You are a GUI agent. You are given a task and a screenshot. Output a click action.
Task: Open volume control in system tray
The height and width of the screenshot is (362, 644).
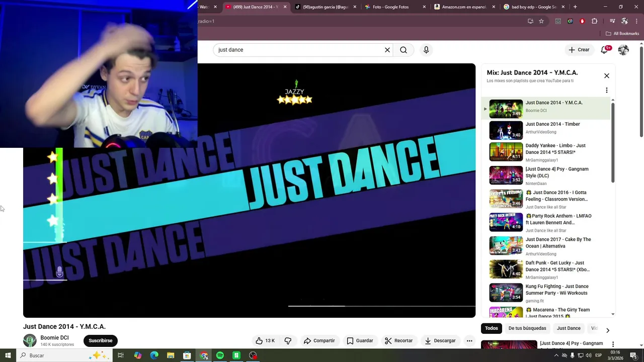(x=589, y=355)
